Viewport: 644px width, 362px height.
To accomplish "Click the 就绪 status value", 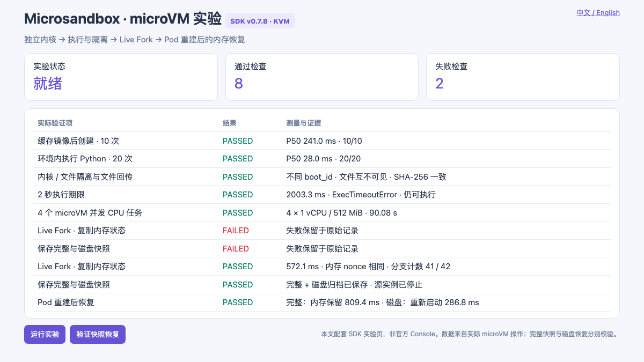I will tap(48, 83).
